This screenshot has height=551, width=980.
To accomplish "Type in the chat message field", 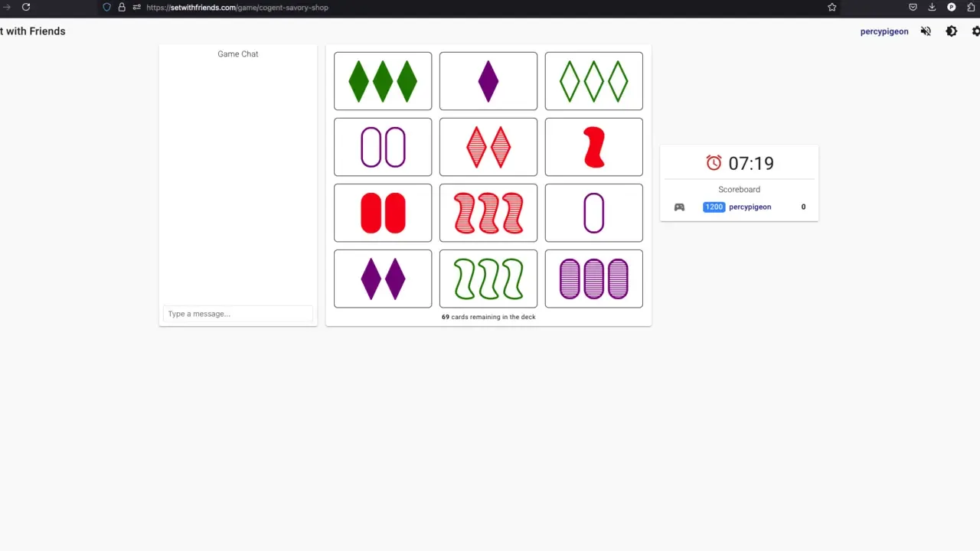I will tap(237, 314).
